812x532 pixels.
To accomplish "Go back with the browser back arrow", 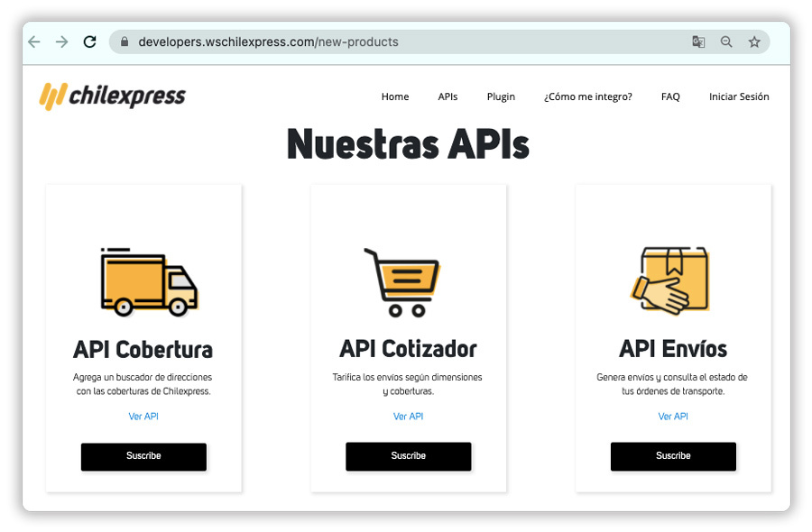I will click(34, 41).
